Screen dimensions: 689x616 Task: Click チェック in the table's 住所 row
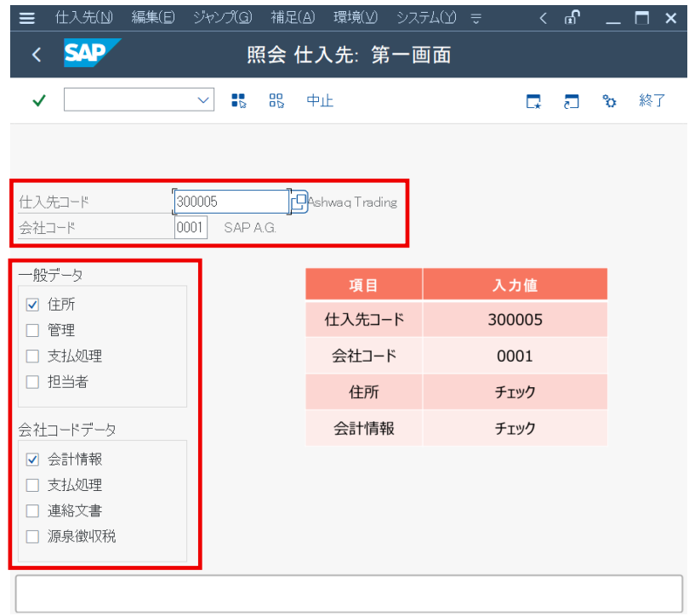(x=515, y=392)
